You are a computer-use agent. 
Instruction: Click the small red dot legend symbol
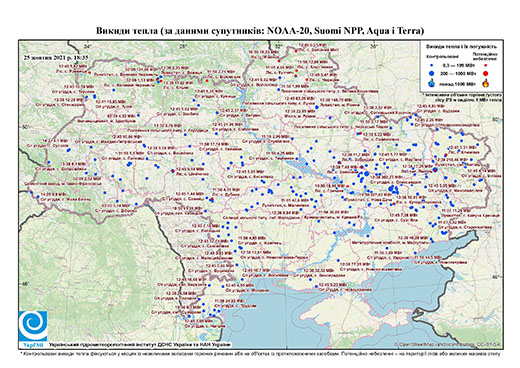coord(486,65)
